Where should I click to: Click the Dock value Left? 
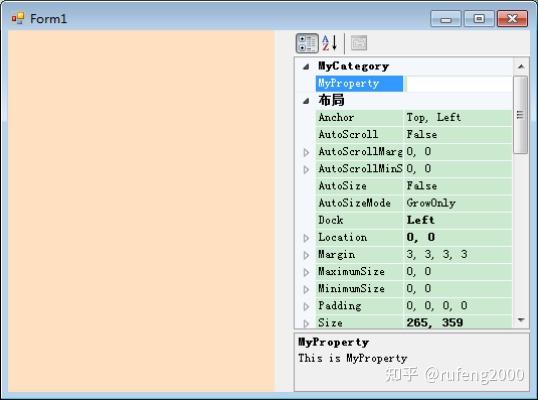(458, 221)
